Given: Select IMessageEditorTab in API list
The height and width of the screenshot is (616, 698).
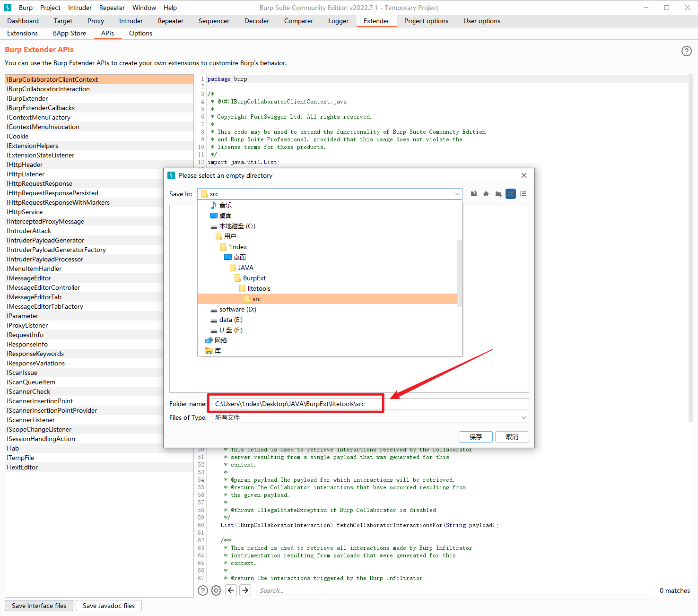Looking at the screenshot, I should coord(84,297).
